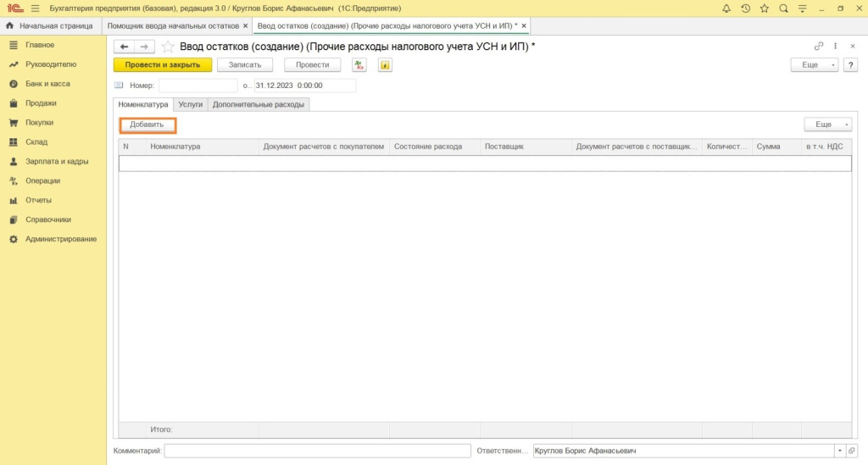Navigate back with left arrow
The height and width of the screenshot is (465, 868).
(x=125, y=47)
